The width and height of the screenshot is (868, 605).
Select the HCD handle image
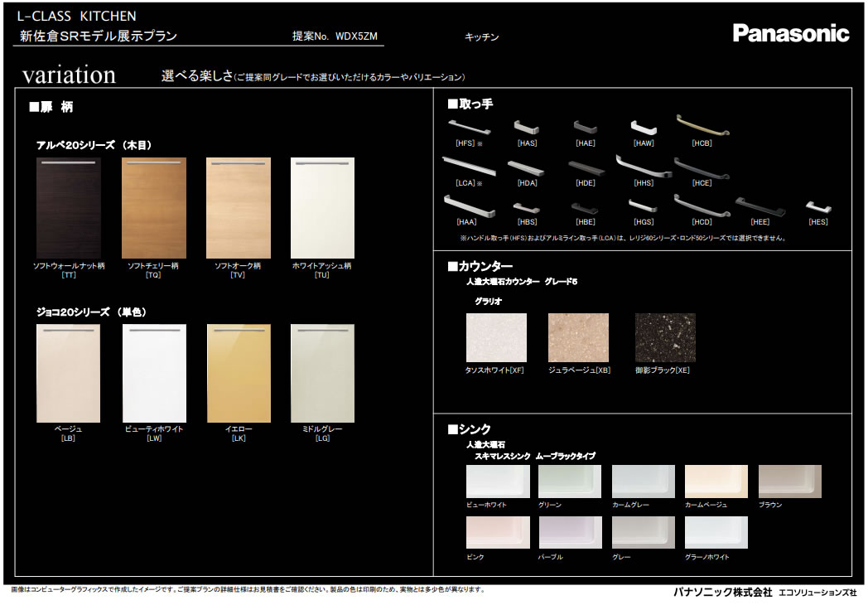point(702,206)
